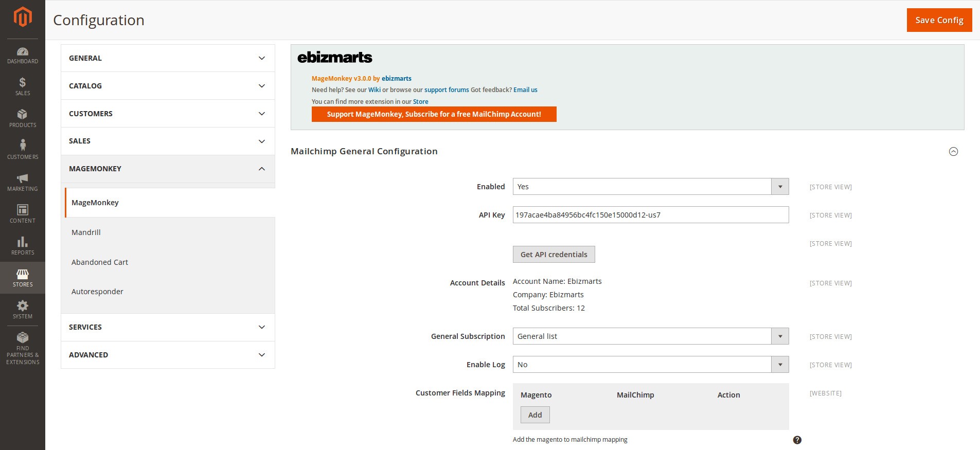Open the Enable Log dropdown
The width and height of the screenshot is (980, 450).
pos(651,365)
